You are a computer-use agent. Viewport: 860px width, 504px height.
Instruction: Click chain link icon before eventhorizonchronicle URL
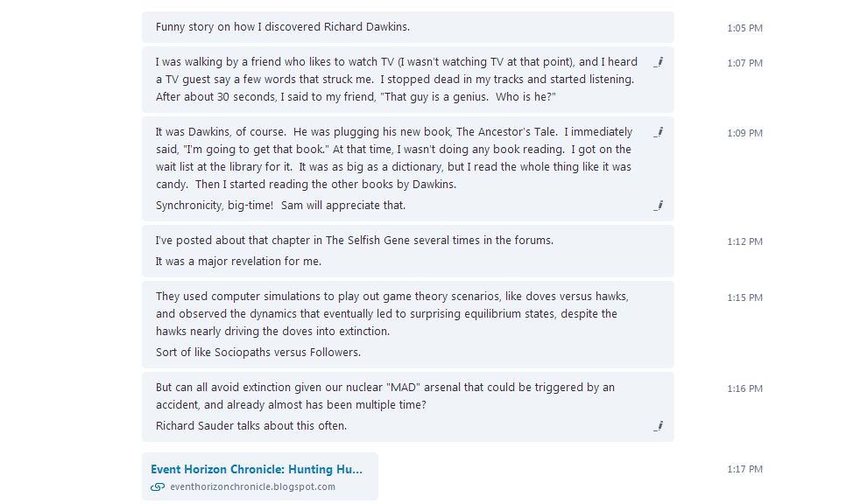[158, 487]
